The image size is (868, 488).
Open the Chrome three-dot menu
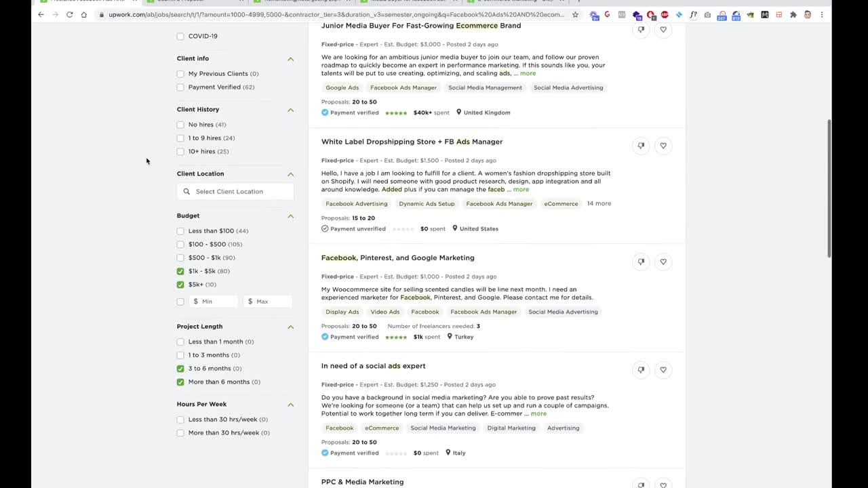click(822, 14)
